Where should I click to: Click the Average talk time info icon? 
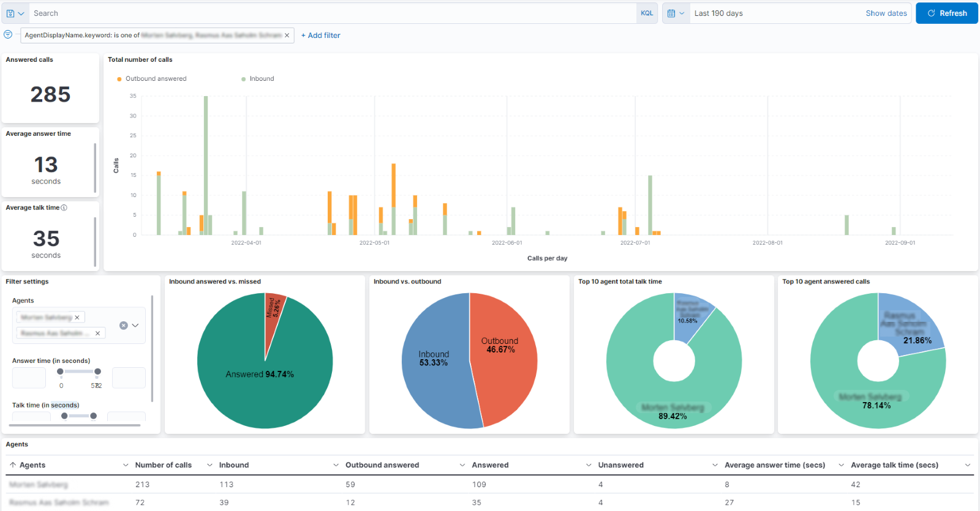click(64, 207)
